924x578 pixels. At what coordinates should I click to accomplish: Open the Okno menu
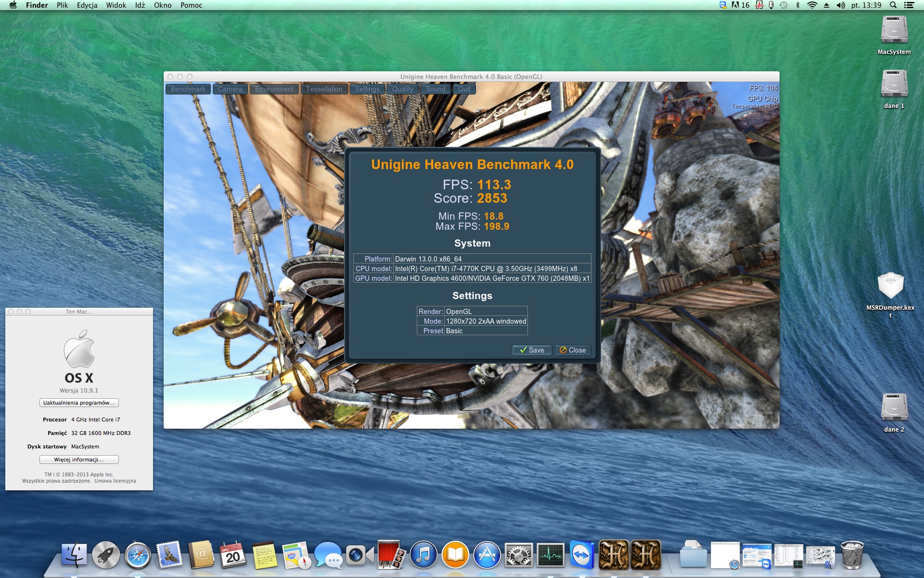point(163,5)
